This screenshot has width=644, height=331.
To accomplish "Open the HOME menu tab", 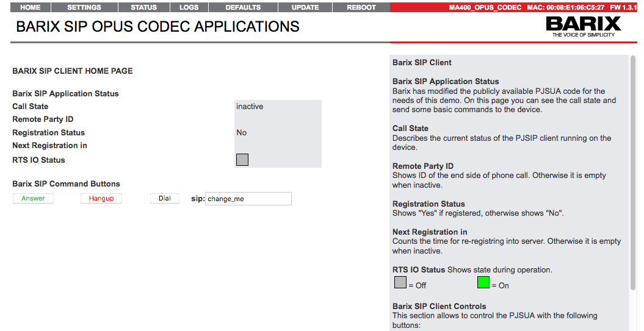I will pos(30,7).
